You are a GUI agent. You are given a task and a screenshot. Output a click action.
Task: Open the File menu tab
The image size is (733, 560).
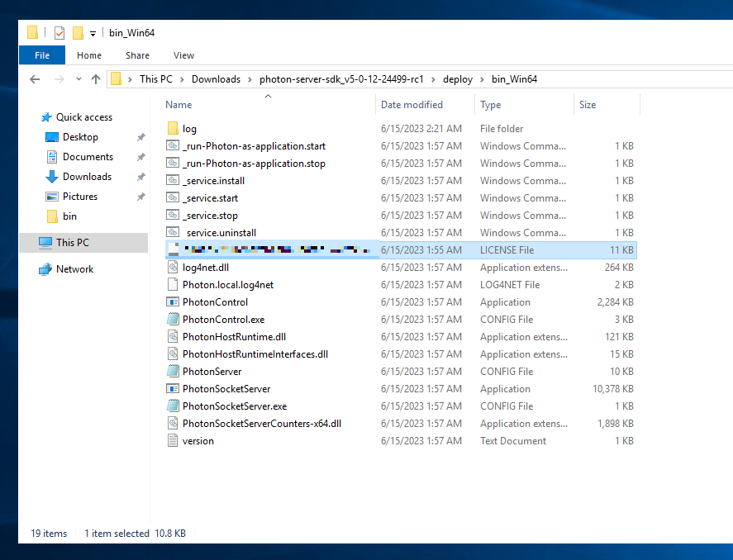click(42, 55)
